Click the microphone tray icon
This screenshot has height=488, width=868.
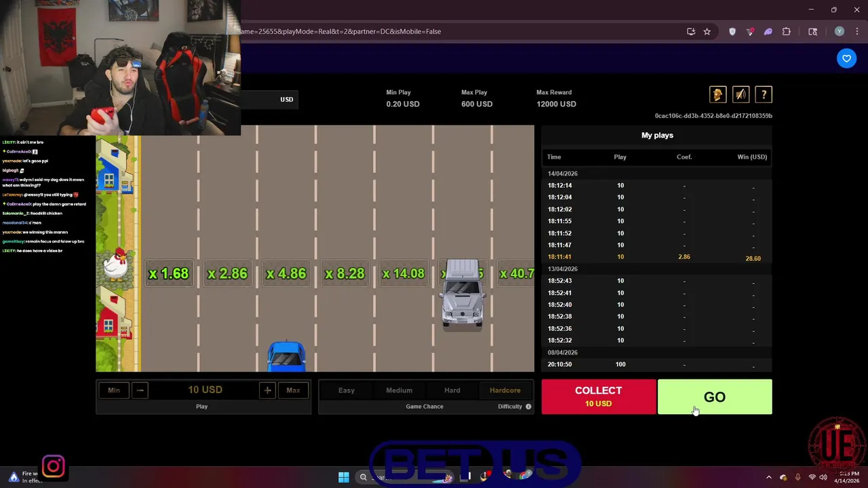pyautogui.click(x=797, y=477)
